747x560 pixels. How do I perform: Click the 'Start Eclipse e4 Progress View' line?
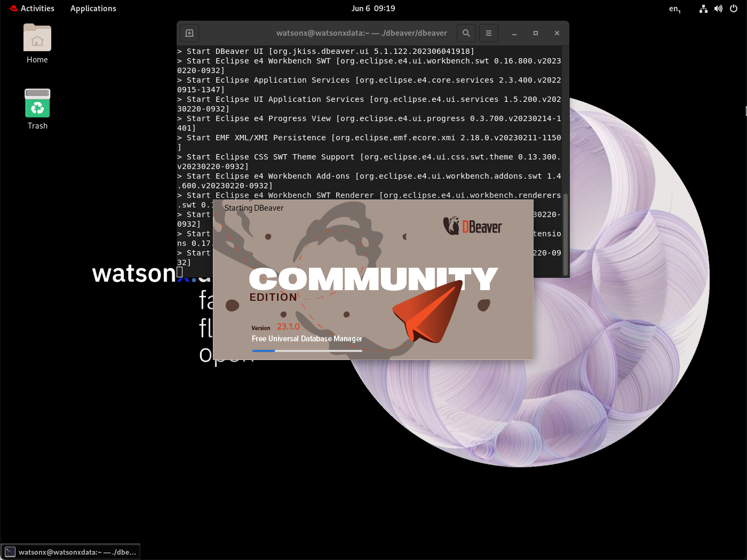pos(369,123)
